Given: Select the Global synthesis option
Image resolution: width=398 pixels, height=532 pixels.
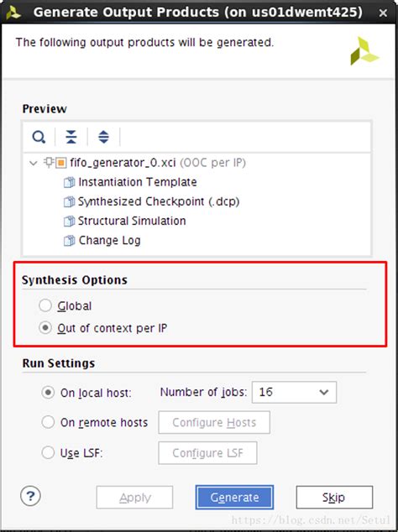Looking at the screenshot, I should point(45,305).
